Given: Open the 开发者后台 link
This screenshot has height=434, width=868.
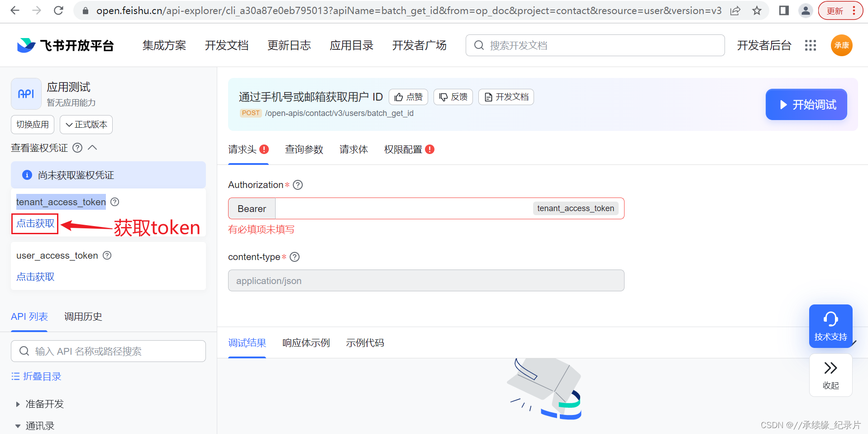Looking at the screenshot, I should click(764, 45).
